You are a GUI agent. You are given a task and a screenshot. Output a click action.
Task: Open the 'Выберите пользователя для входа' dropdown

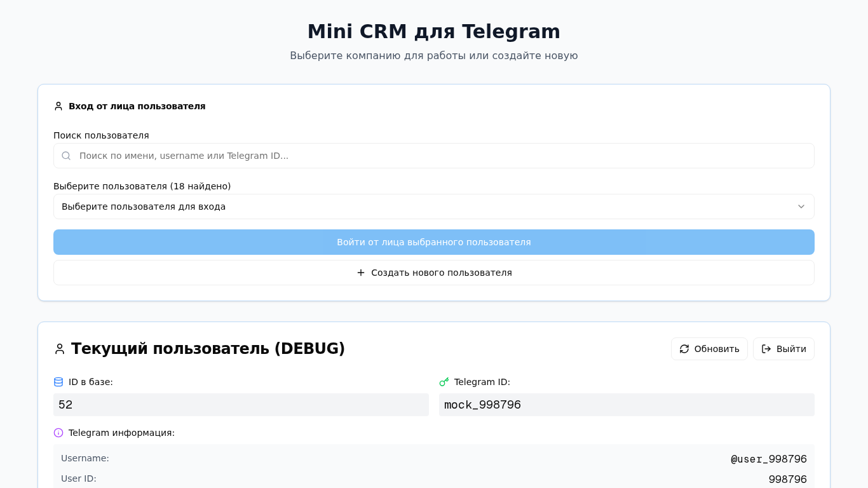[434, 207]
